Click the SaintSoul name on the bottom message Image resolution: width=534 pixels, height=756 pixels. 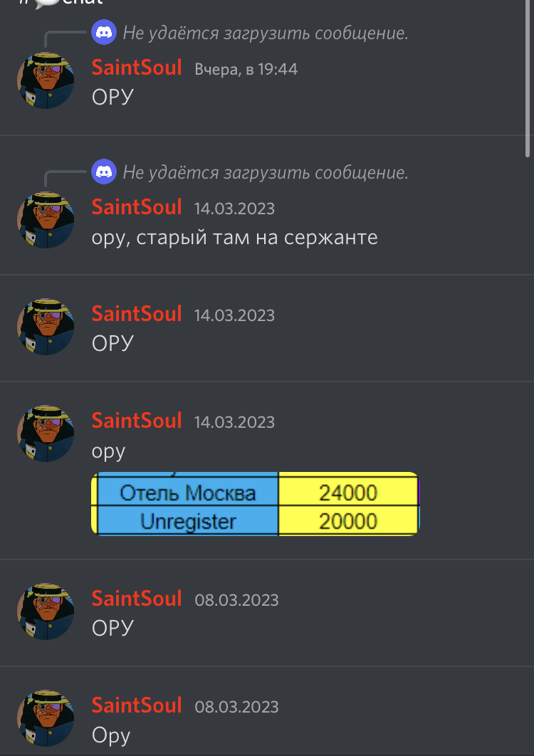pyautogui.click(x=137, y=705)
